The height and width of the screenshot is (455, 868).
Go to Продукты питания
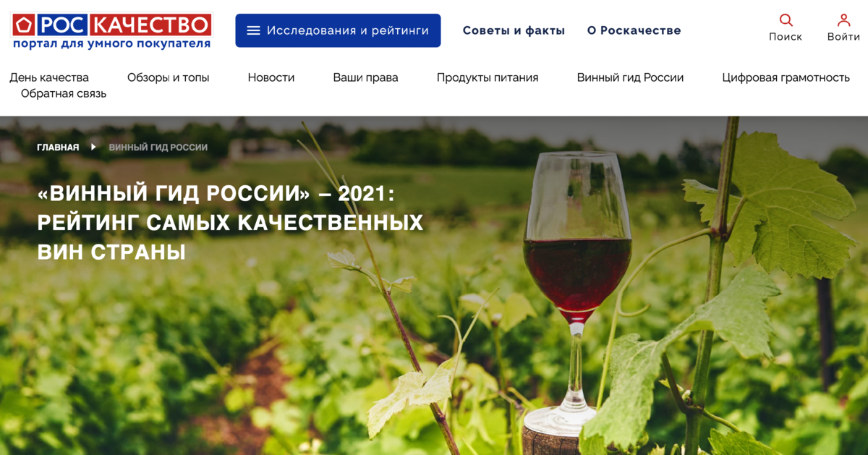tap(488, 77)
